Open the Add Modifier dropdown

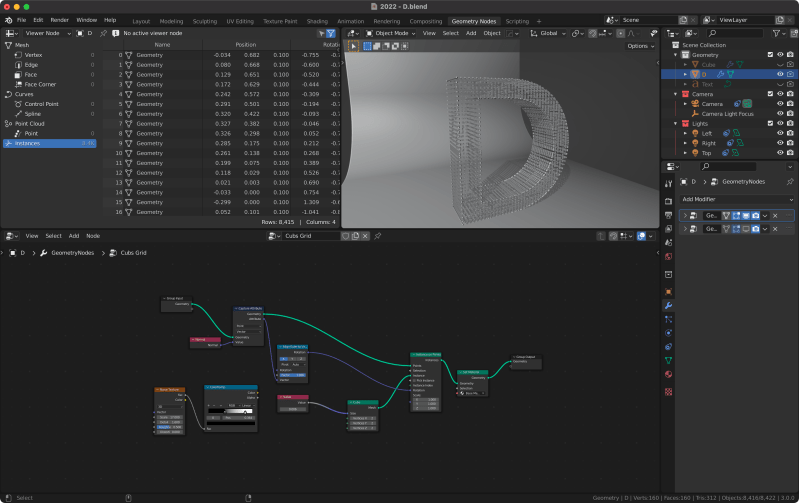[x=737, y=199]
